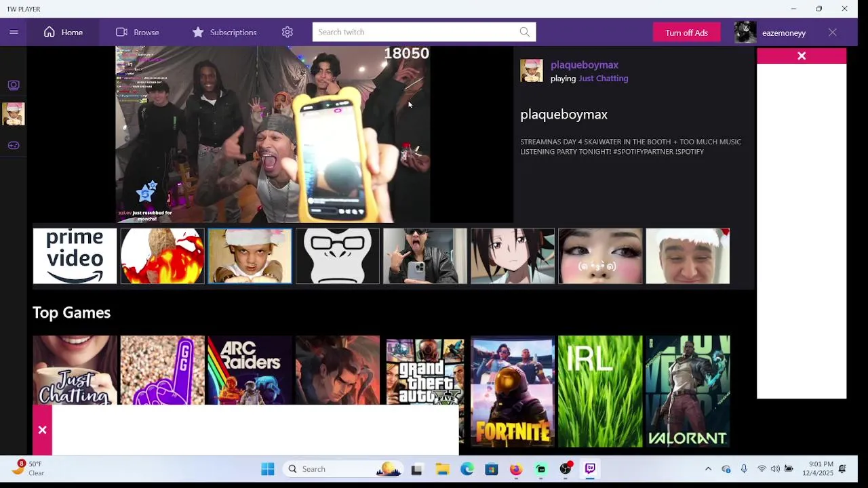Open the weather widget 50°F Clear
Screen dimensions: 868x488
(28, 468)
